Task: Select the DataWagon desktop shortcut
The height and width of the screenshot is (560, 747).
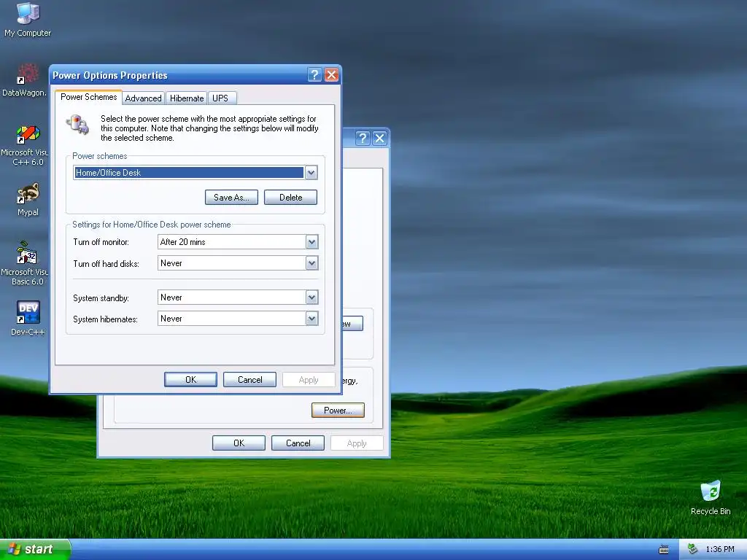Action: pyautogui.click(x=25, y=79)
